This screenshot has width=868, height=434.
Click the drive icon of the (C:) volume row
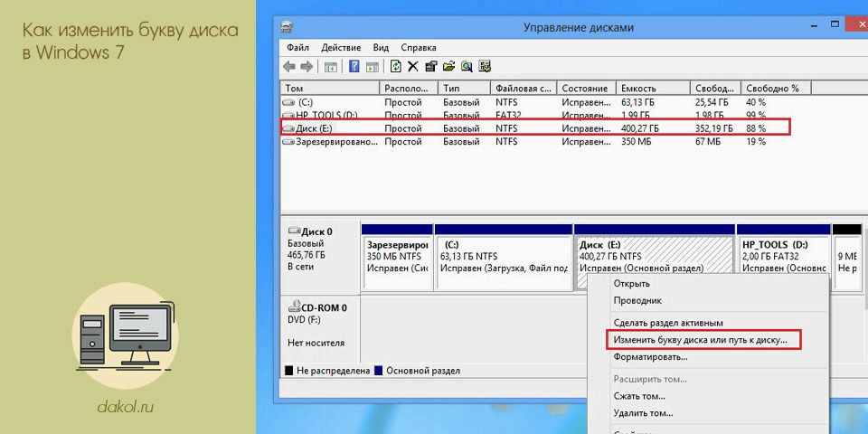click(289, 102)
